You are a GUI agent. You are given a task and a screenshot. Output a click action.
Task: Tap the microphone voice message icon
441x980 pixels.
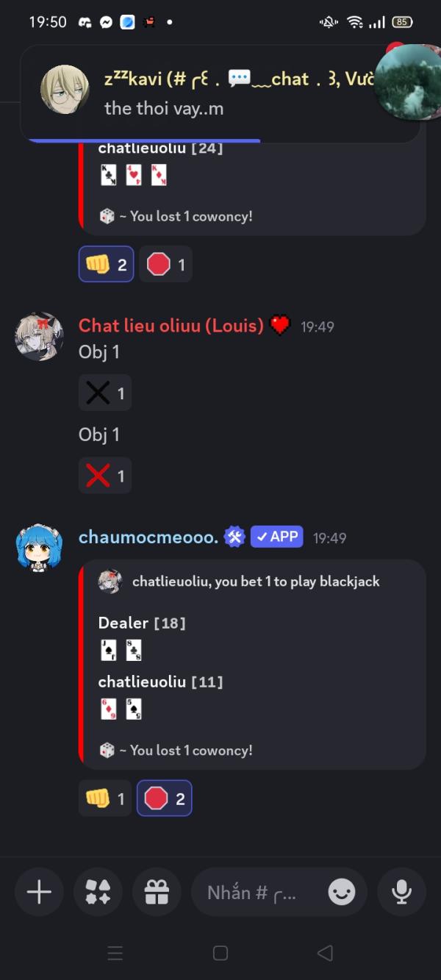[x=401, y=892]
